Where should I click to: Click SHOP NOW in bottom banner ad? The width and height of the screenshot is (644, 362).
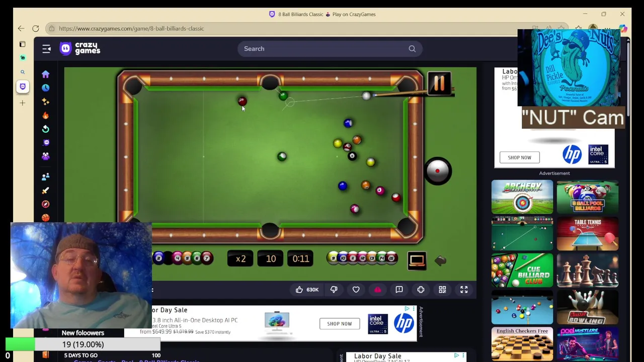340,323
